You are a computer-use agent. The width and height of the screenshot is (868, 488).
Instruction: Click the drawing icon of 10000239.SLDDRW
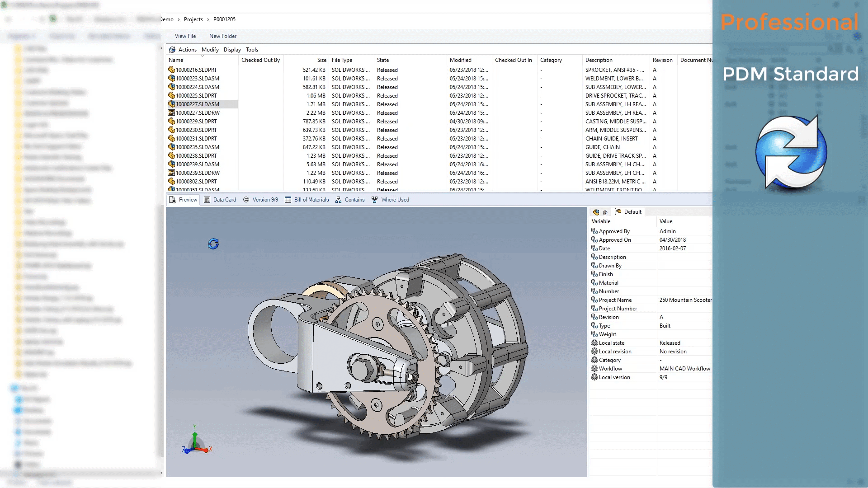[x=171, y=173]
